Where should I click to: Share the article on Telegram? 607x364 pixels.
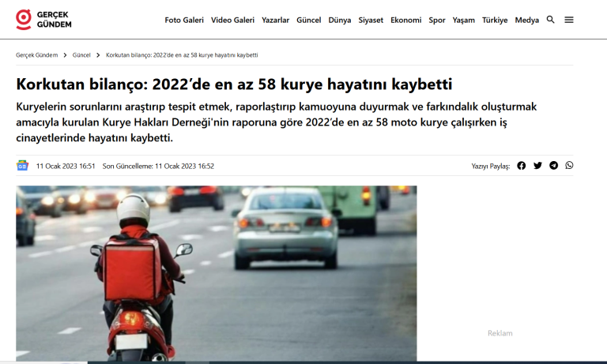pyautogui.click(x=554, y=166)
